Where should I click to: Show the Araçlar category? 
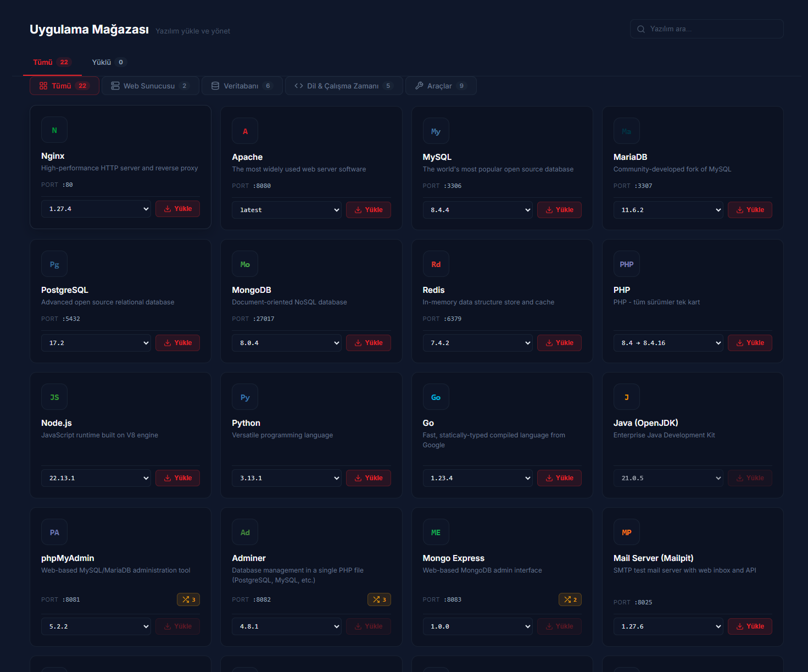click(441, 86)
